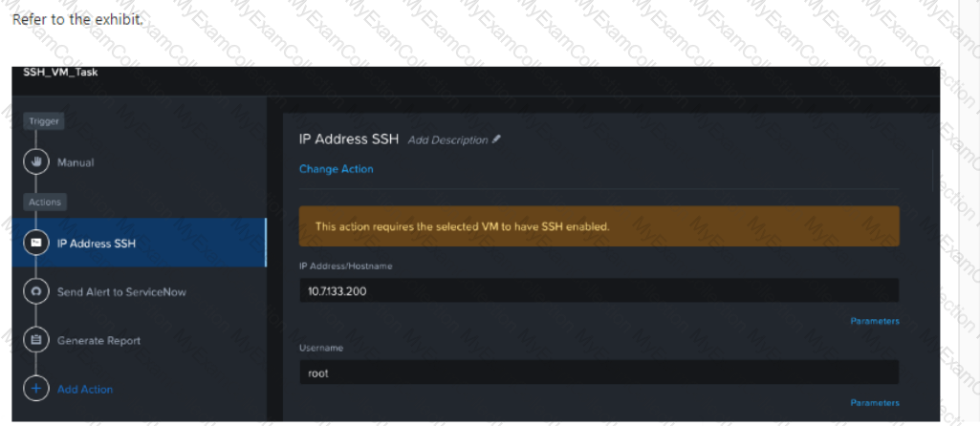Click the SSH_VM_Task playbook title
980x426 pixels.
60,73
